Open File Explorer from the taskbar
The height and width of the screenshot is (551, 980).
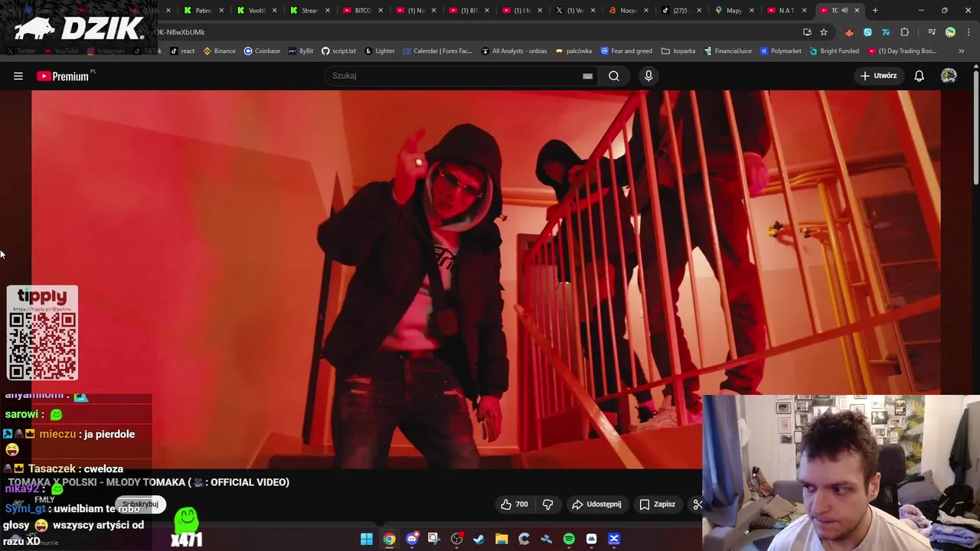[x=501, y=539]
